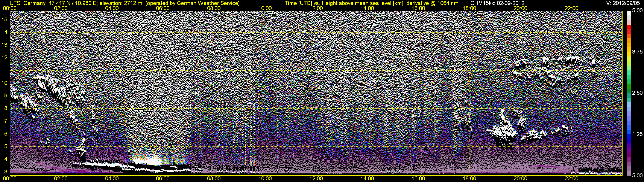
Task: Click the 2.50 label beside the color bar
Action: click(637, 93)
